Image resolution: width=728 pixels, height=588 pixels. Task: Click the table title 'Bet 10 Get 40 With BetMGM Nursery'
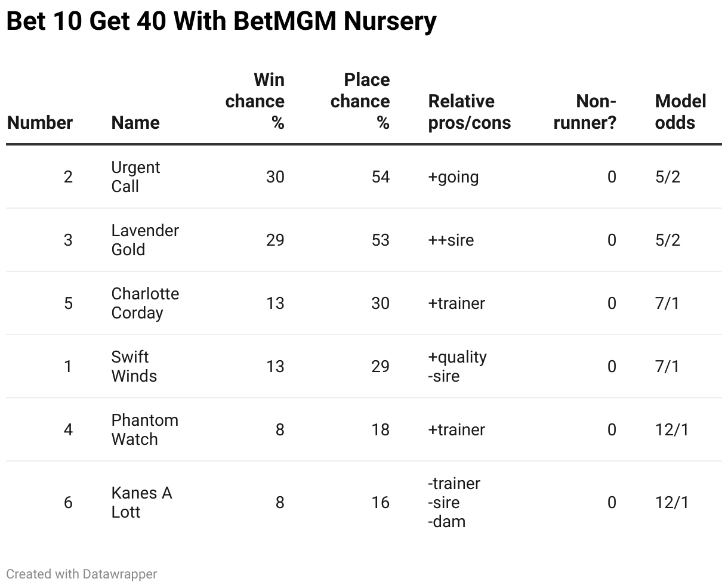(221, 22)
